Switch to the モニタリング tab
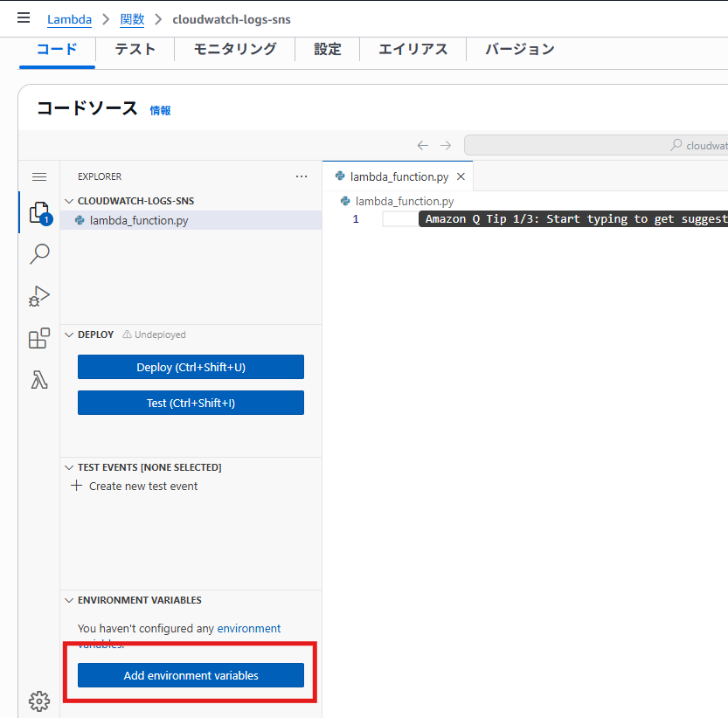 tap(235, 49)
